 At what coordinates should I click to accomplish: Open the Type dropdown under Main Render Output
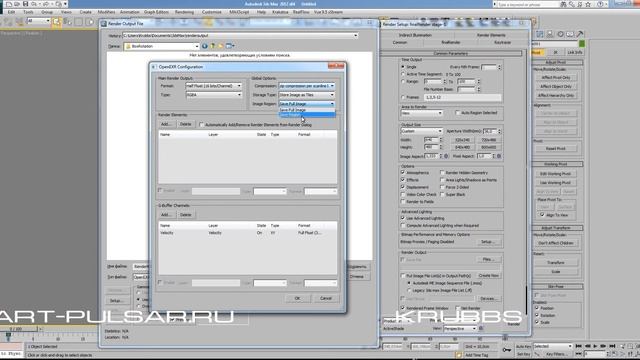pos(213,95)
